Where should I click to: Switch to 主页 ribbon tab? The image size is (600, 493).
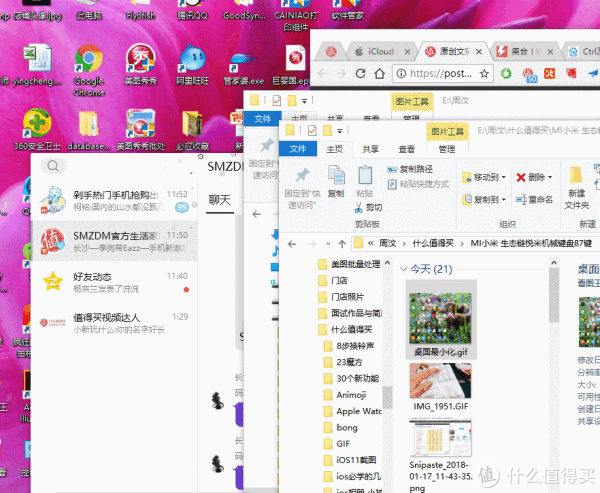[334, 149]
